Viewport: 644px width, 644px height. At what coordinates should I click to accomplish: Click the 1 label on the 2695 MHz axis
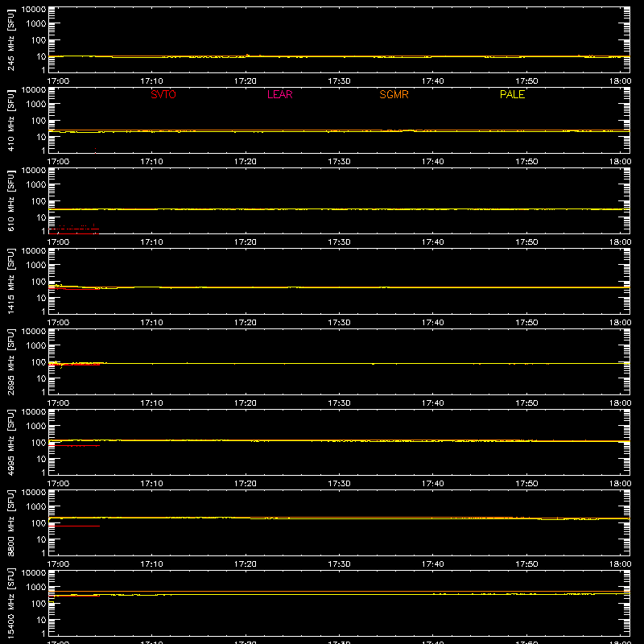pos(43,392)
